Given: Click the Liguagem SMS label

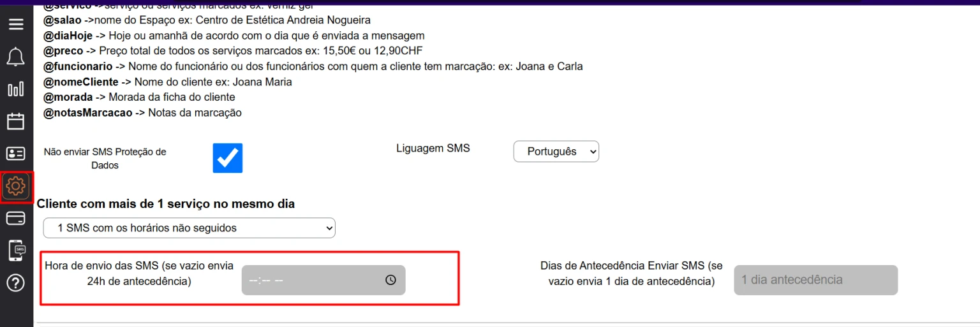Looking at the screenshot, I should (433, 149).
